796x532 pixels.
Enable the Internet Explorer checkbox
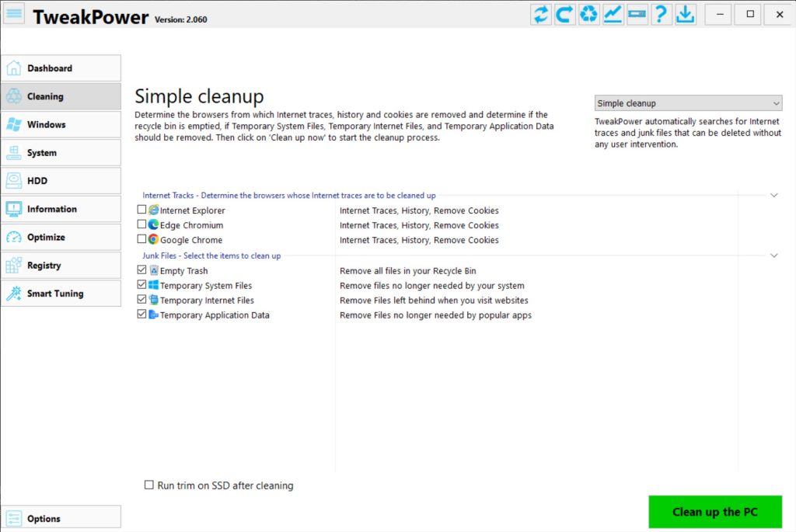pyautogui.click(x=141, y=210)
